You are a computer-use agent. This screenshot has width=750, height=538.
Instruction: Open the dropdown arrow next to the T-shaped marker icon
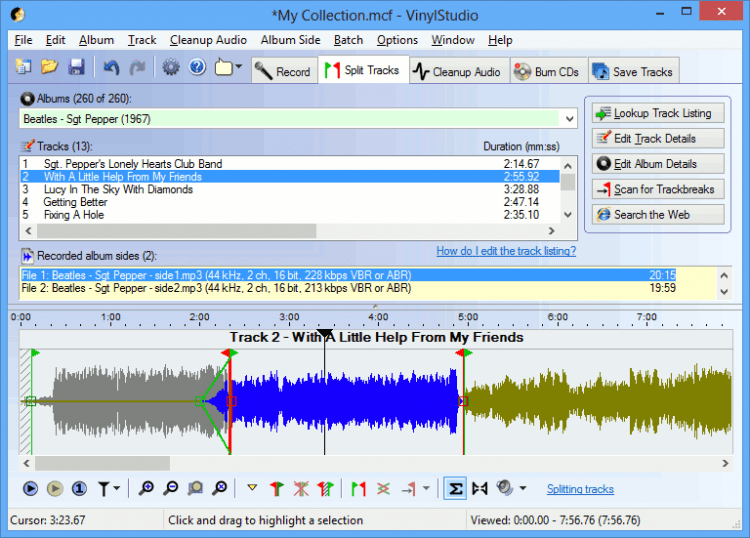click(119, 489)
